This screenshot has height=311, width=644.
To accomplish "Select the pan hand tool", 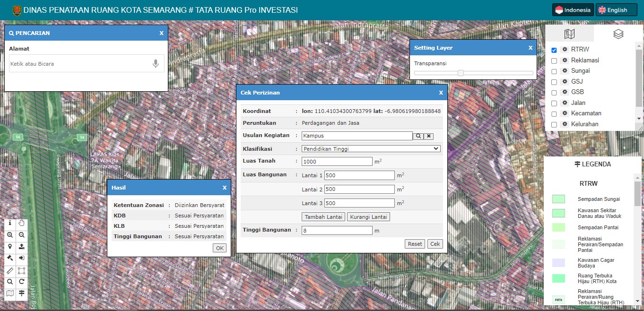I will 22,223.
